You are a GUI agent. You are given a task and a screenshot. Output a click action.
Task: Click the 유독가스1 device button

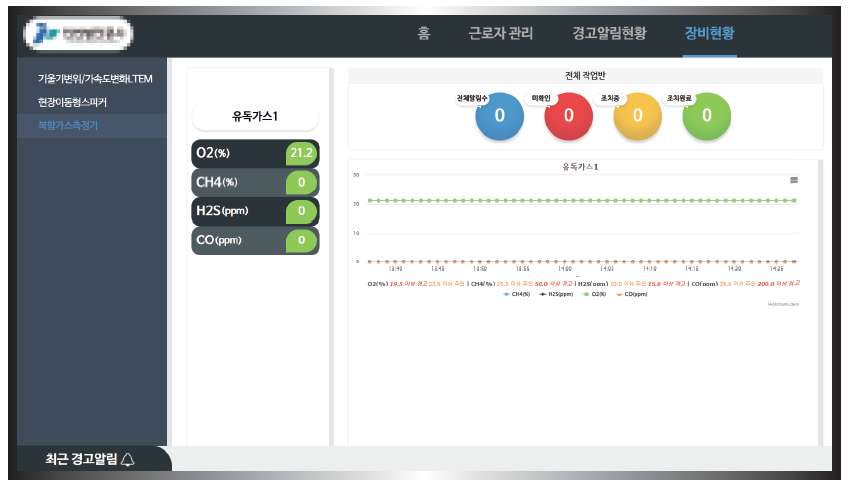click(255, 116)
